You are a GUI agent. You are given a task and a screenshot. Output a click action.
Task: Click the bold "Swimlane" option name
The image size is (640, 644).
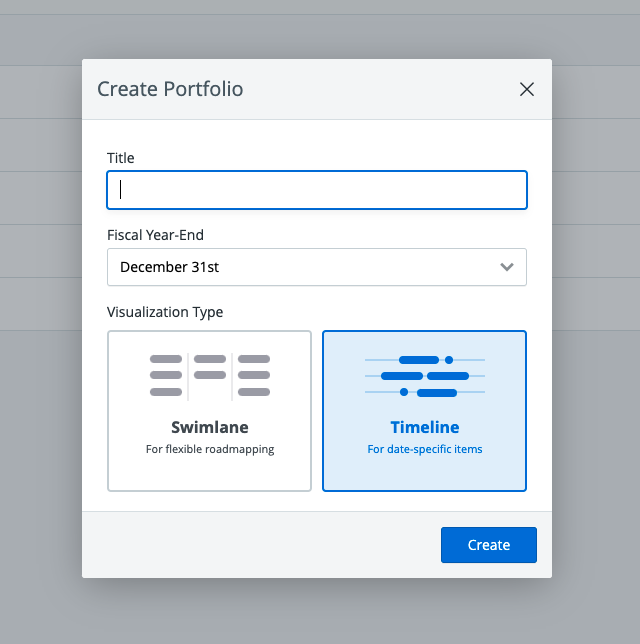(x=210, y=427)
